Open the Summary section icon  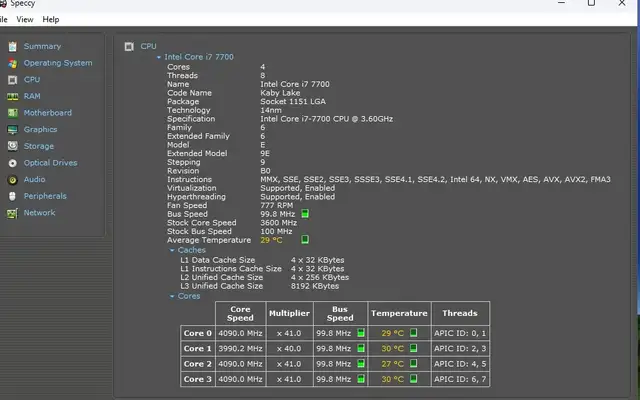13,47
